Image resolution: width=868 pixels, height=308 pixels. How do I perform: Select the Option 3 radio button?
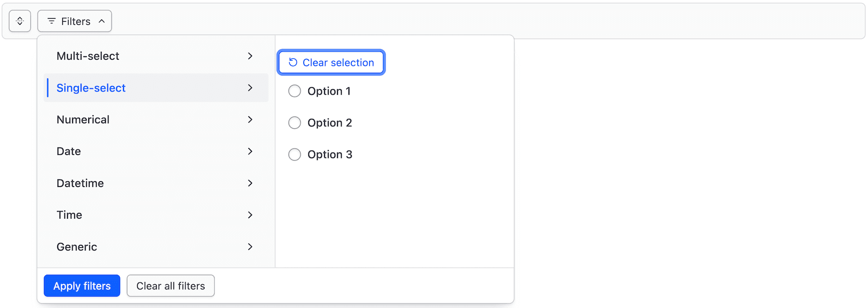(x=294, y=154)
